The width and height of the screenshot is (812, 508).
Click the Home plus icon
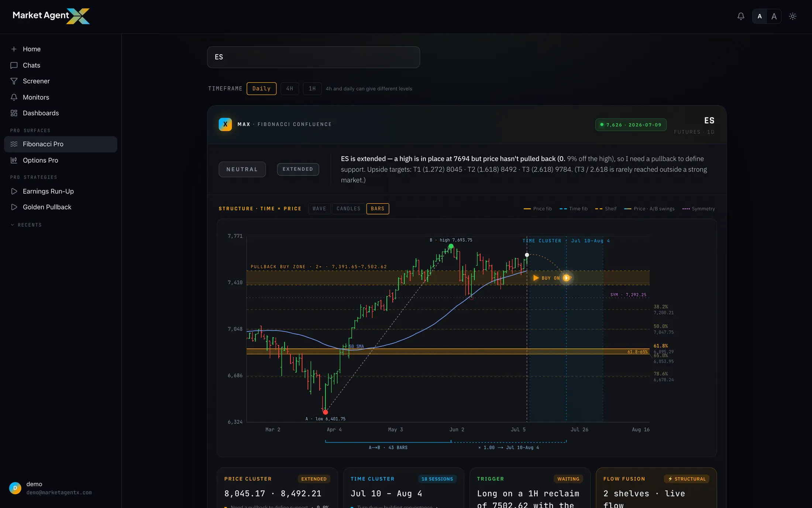[14, 49]
